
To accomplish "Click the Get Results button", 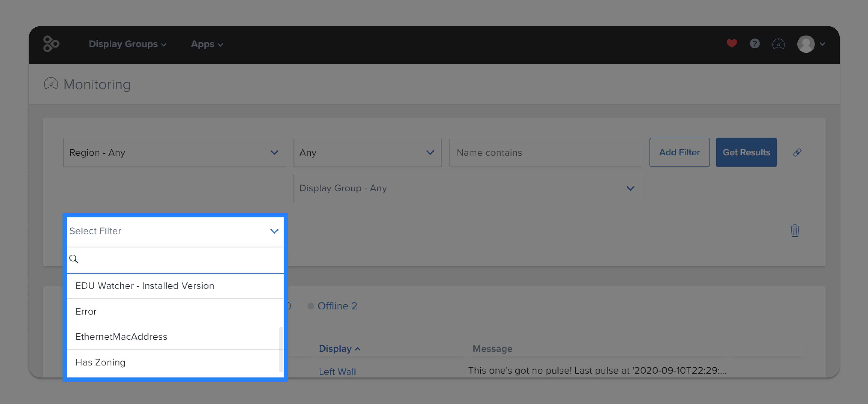I will pyautogui.click(x=746, y=153).
